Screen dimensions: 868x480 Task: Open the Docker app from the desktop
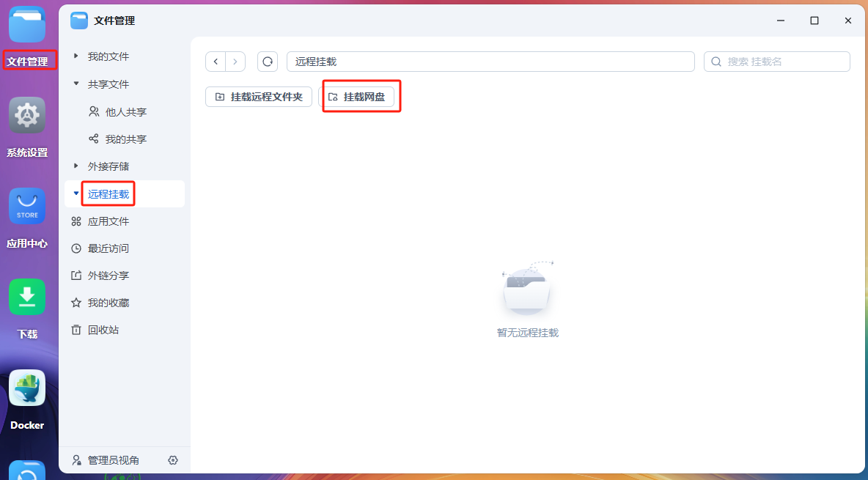click(27, 388)
